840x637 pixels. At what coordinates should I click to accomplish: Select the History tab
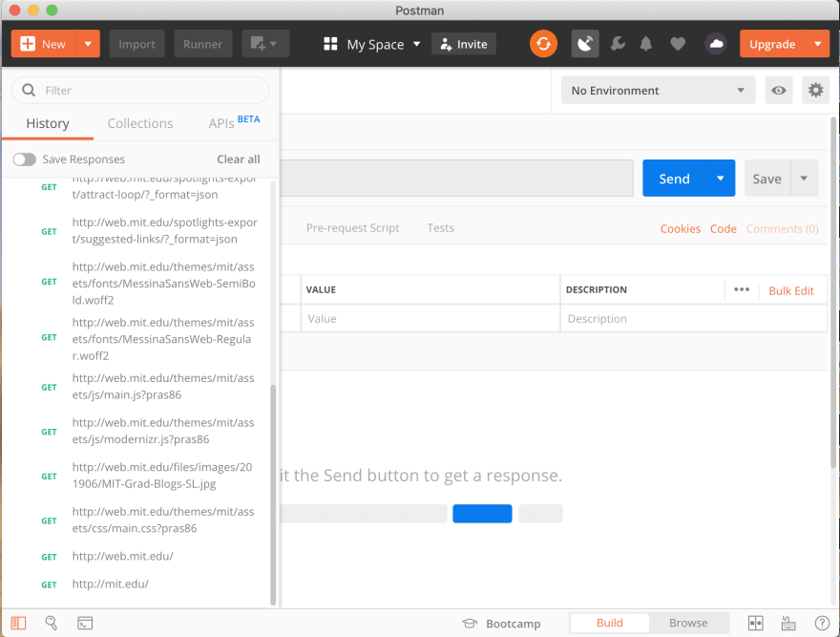pyautogui.click(x=48, y=124)
